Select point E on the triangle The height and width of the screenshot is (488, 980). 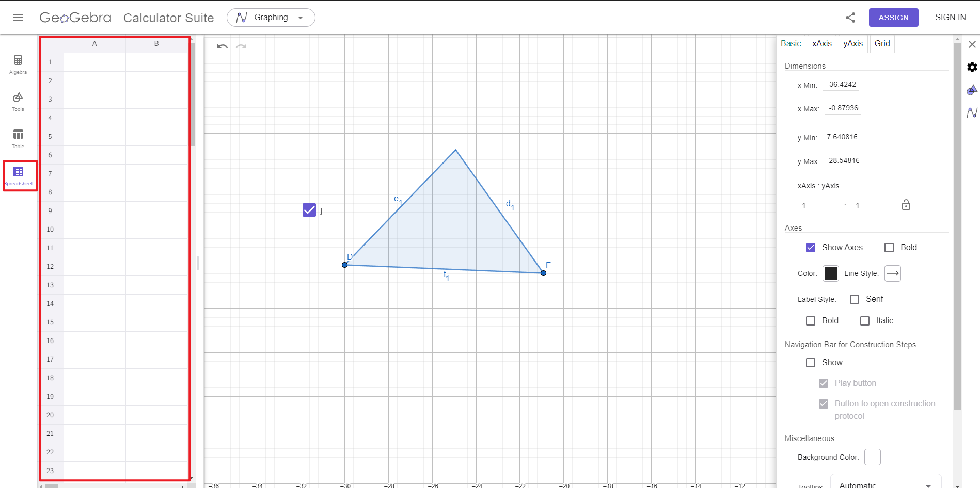coord(543,273)
